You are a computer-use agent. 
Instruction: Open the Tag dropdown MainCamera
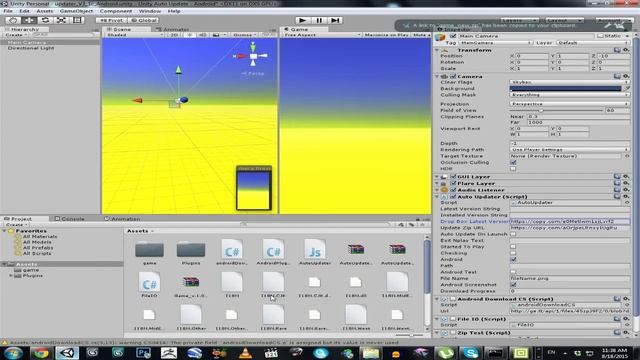click(496, 42)
